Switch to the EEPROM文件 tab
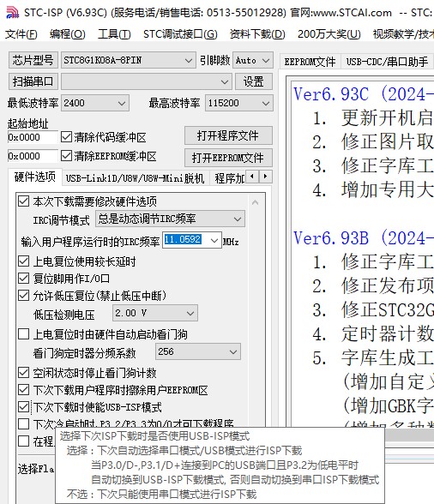 310,62
